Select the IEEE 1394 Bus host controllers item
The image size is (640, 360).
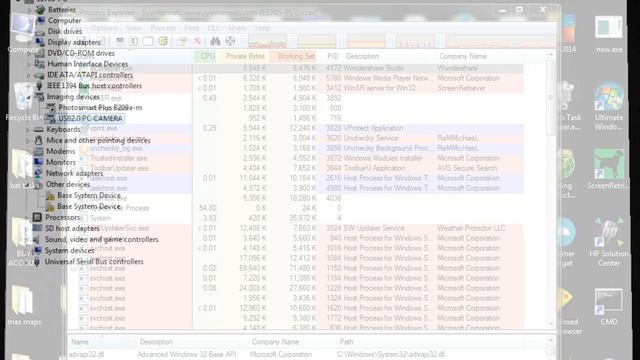(94, 86)
